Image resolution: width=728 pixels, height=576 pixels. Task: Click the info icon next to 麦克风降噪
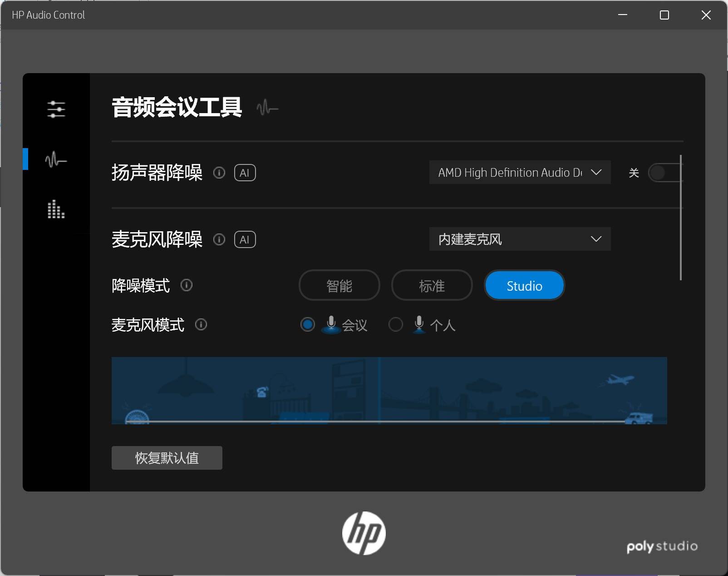click(219, 239)
